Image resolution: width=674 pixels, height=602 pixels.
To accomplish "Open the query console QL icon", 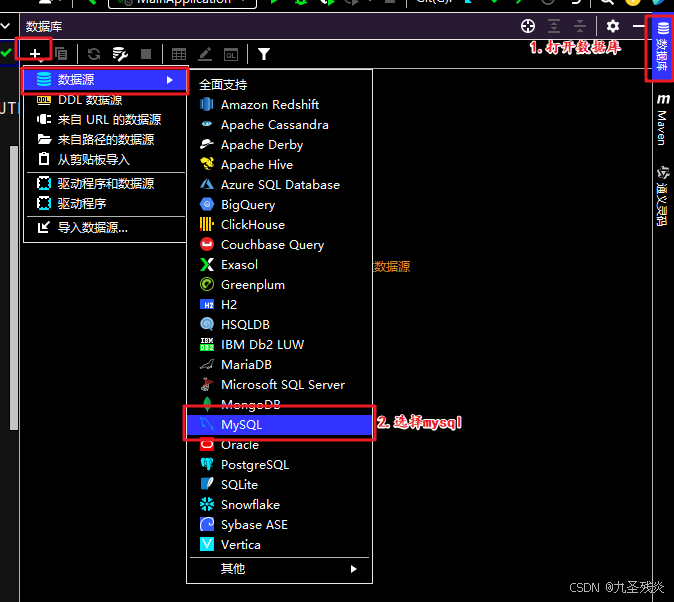I will (x=231, y=55).
